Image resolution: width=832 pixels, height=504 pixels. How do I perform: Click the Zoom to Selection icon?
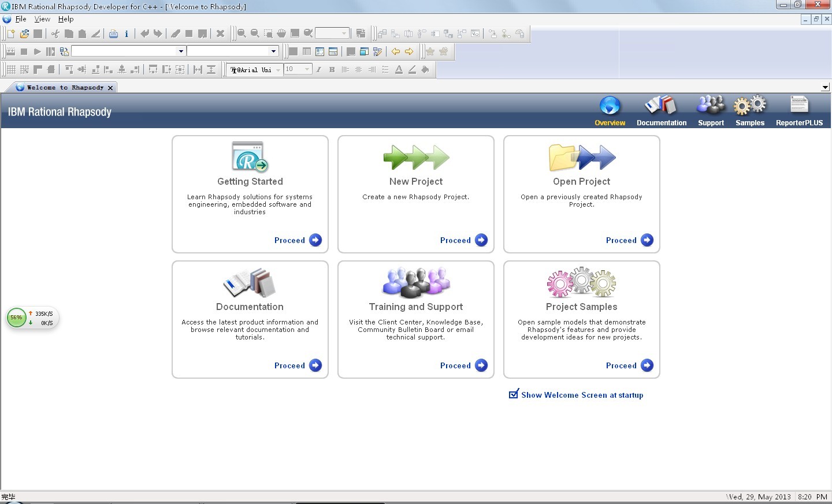(268, 33)
